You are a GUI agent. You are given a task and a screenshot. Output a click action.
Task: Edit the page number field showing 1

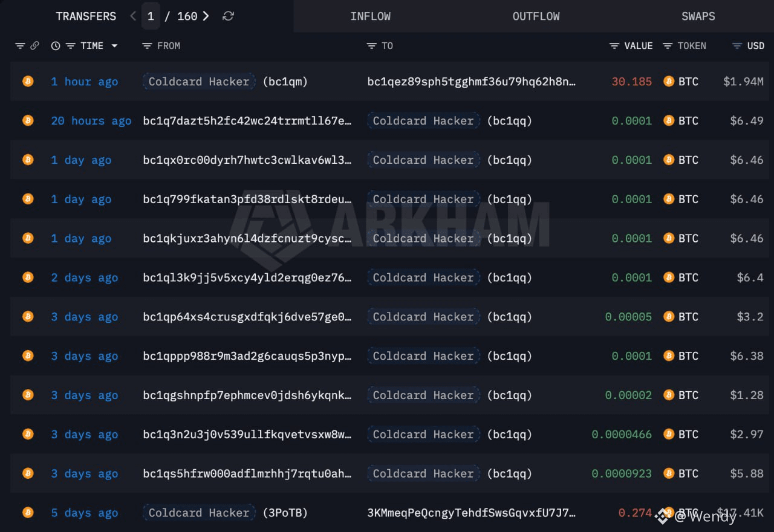click(151, 16)
